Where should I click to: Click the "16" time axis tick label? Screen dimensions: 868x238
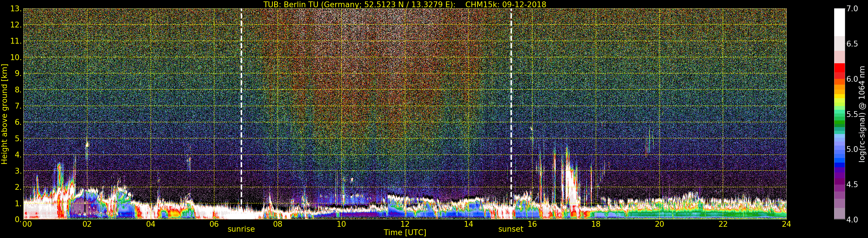pyautogui.click(x=532, y=224)
